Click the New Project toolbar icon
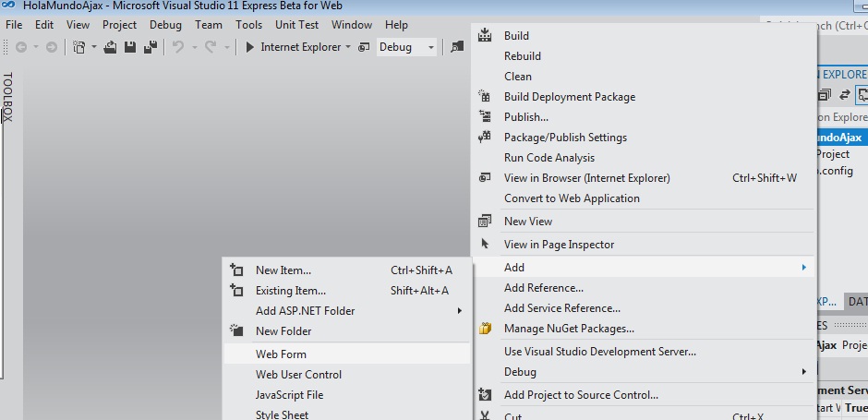Viewport: 868px width, 420px height. click(79, 48)
